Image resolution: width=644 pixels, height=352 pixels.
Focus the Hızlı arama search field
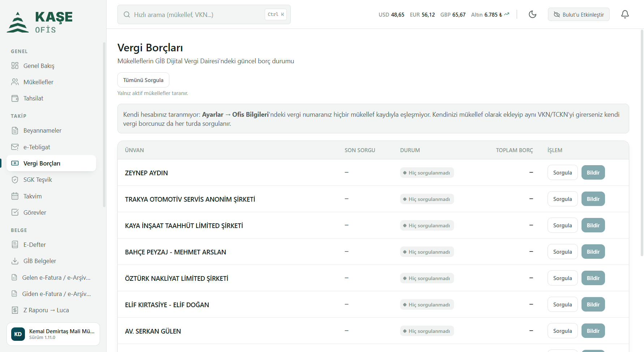204,14
